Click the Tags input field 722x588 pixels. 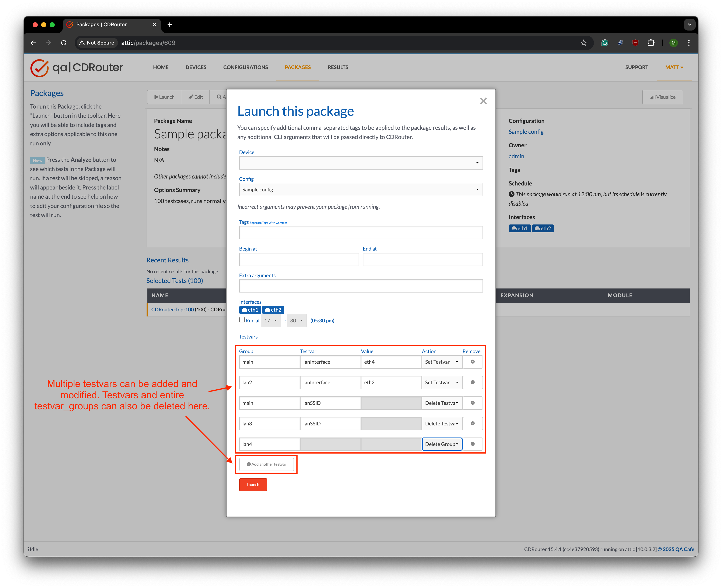(361, 233)
